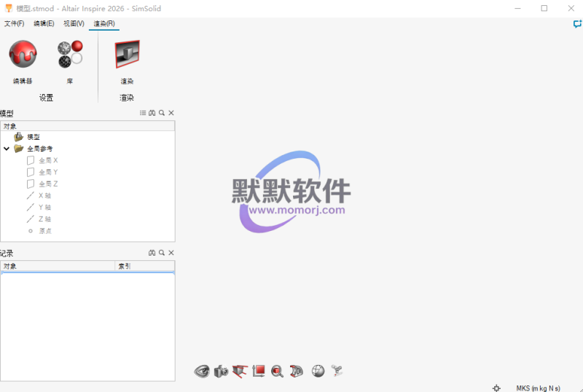This screenshot has width=583, height=392.
Task: Click the greyed joint icon at toolbar end
Action: (337, 371)
